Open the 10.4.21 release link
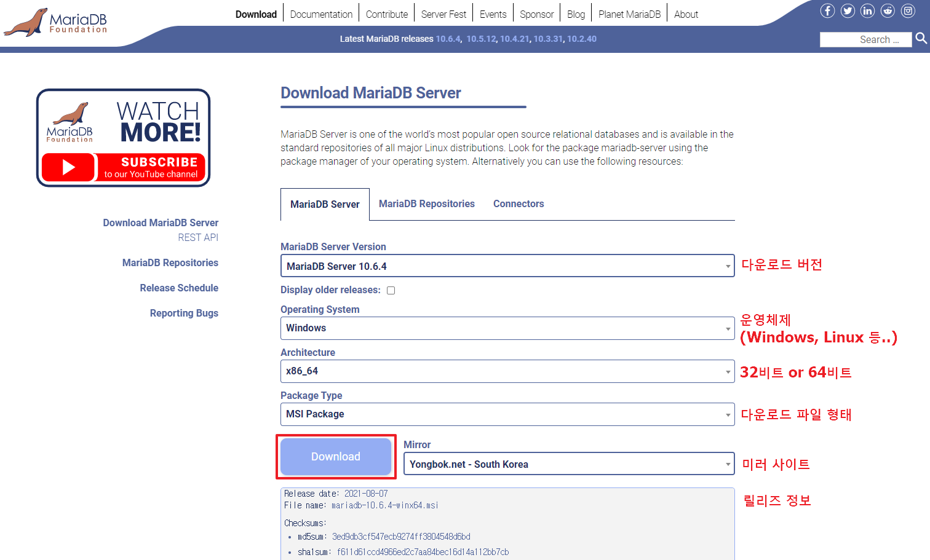 514,39
